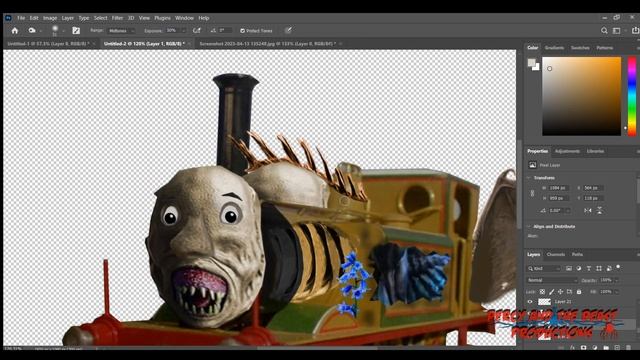Viewport: 640px width, 360px height.
Task: Click the foreground color swatch
Action: [531, 62]
